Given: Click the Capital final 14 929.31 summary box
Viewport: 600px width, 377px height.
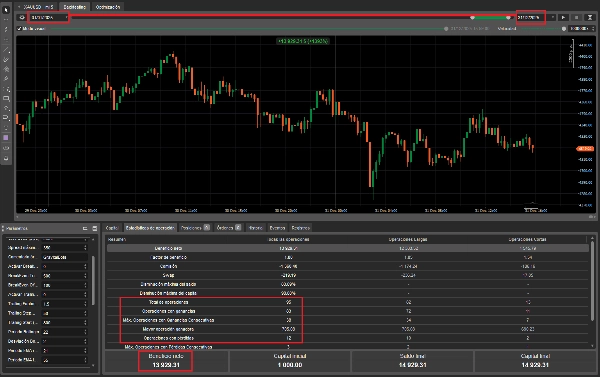Looking at the screenshot, I should coord(535,361).
